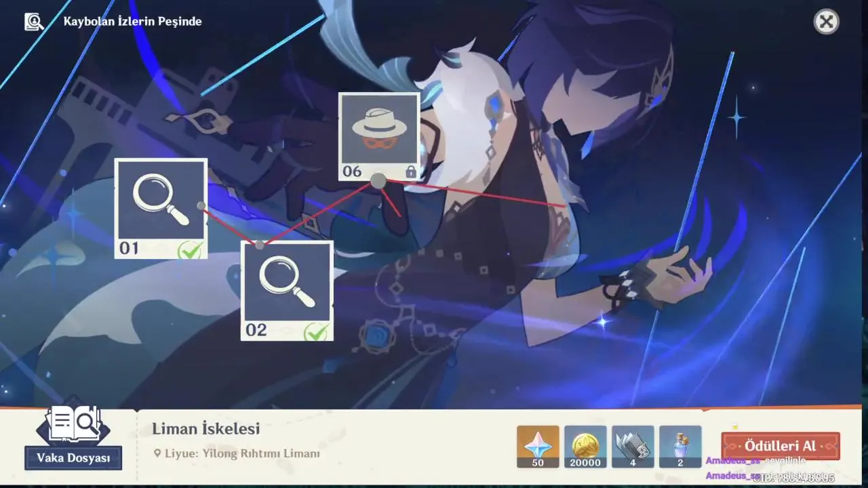Viewport: 868px width, 488px height.
Task: Click the lock icon on card 06
Action: [x=410, y=172]
